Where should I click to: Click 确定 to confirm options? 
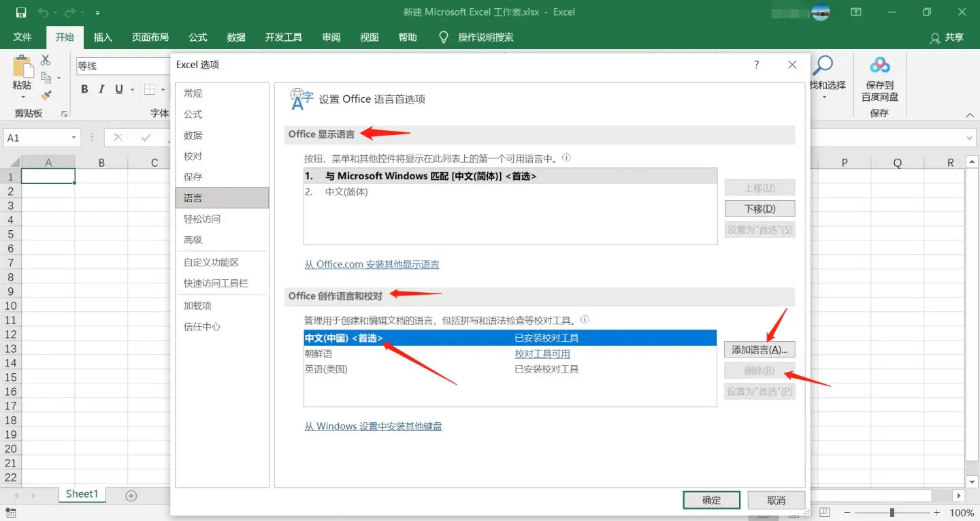coord(711,500)
